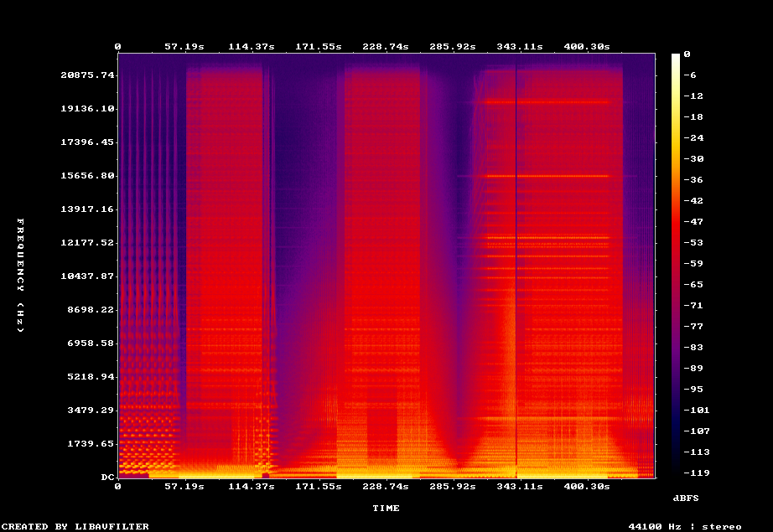
Task: Click the 44100 Hz stereo info text
Action: 684,526
